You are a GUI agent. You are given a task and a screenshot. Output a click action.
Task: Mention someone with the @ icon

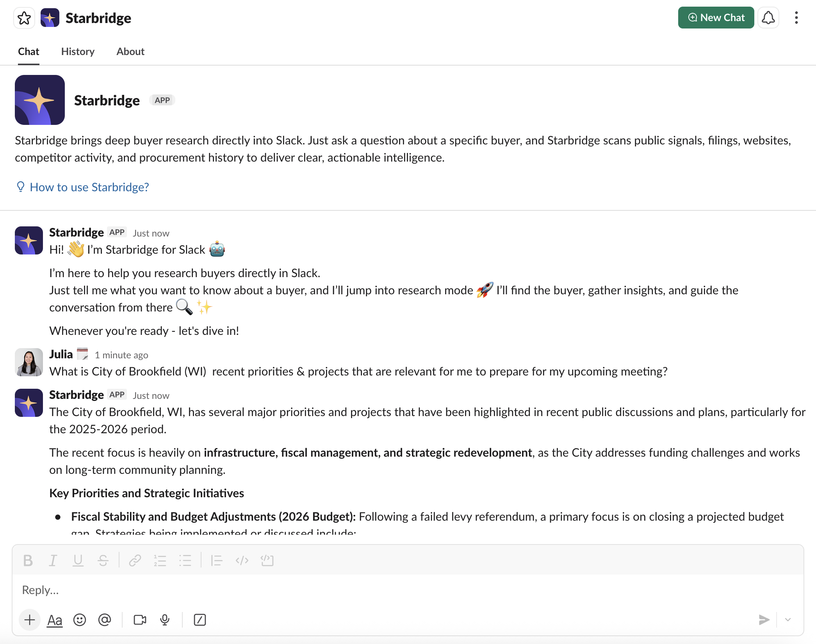[x=105, y=620]
